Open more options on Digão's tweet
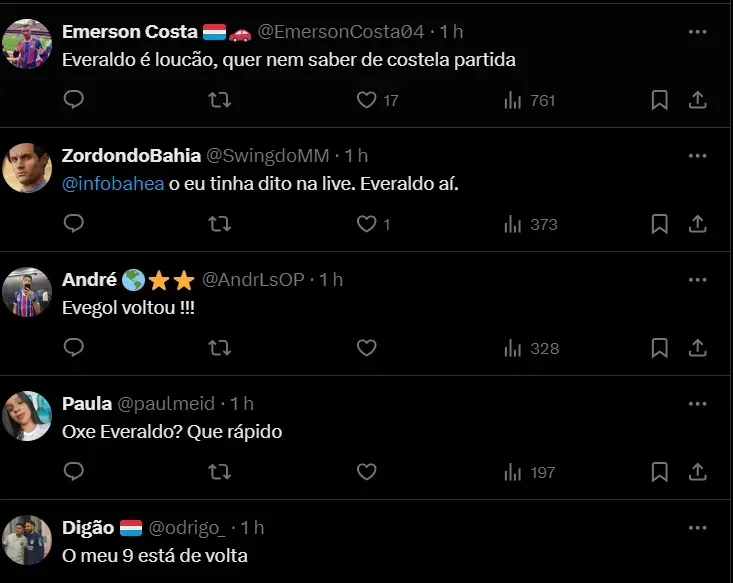Viewport: 733px width, 583px height. coord(698,527)
